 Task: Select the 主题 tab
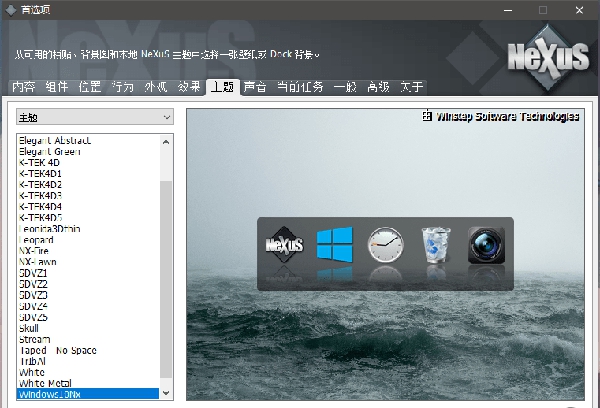223,86
